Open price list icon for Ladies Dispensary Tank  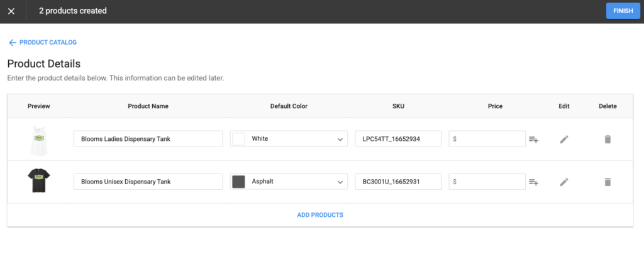(533, 139)
